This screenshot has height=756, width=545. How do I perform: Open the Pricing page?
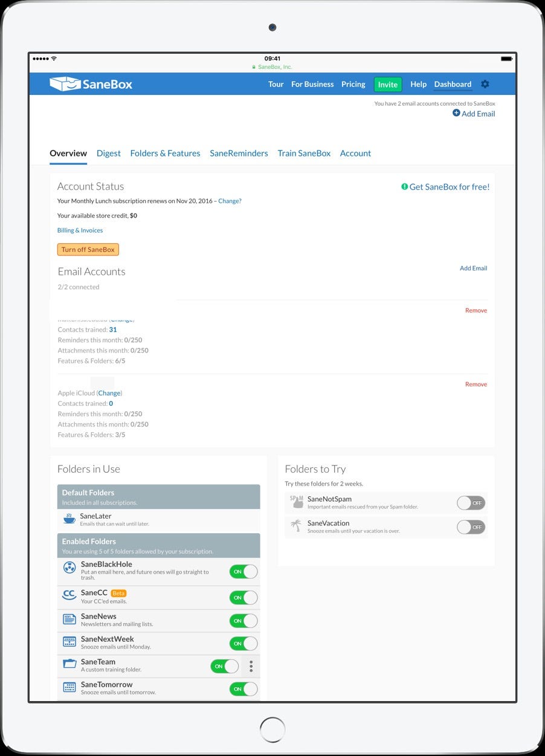pyautogui.click(x=353, y=84)
